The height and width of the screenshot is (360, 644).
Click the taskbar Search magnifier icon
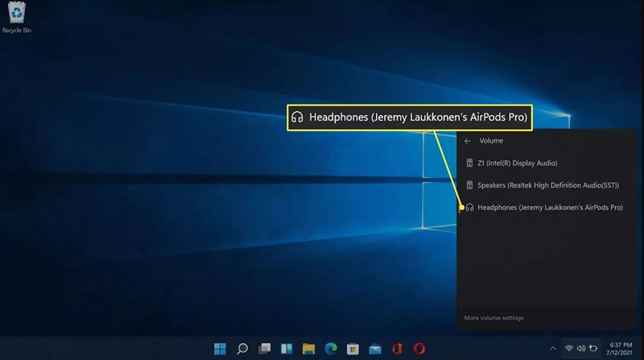242,349
